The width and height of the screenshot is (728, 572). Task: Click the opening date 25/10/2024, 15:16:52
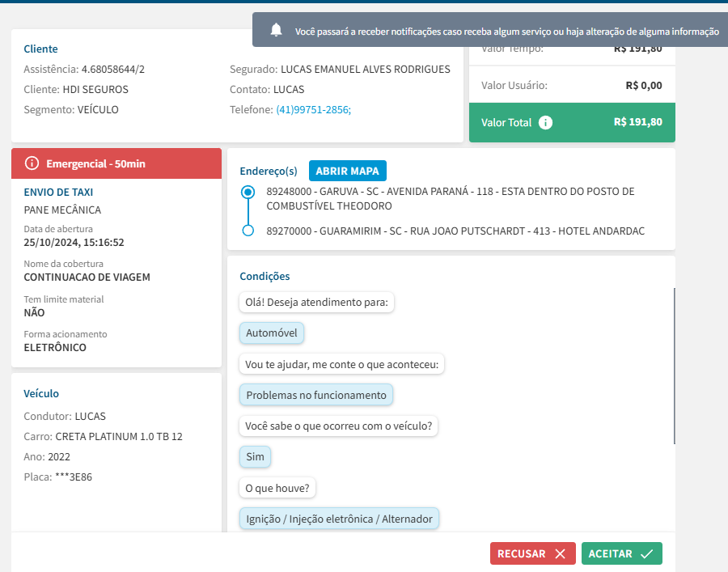point(74,243)
